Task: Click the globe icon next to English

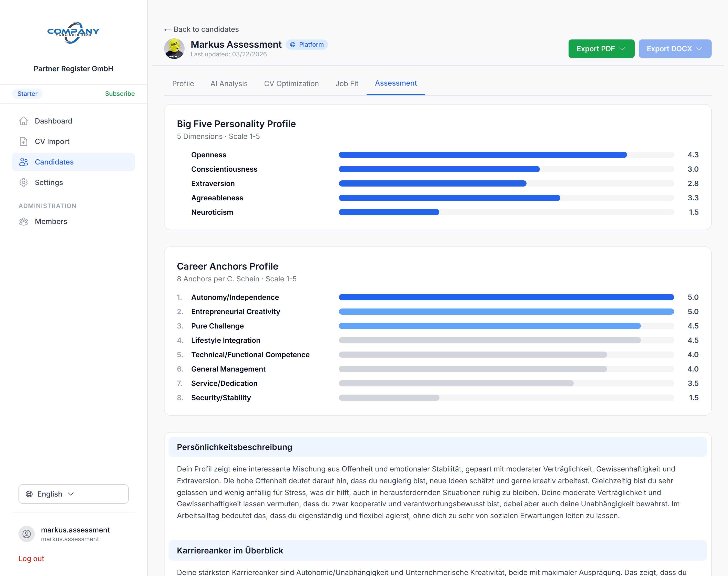Action: point(29,494)
